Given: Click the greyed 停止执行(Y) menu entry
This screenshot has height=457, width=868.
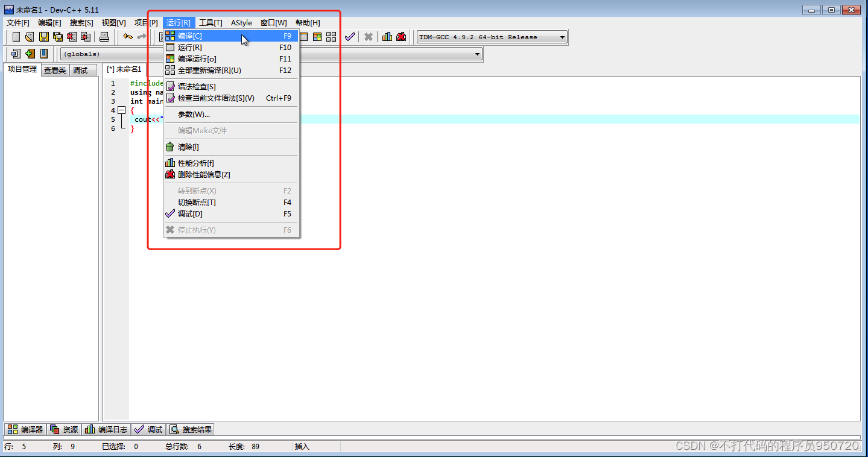Looking at the screenshot, I should (232, 230).
